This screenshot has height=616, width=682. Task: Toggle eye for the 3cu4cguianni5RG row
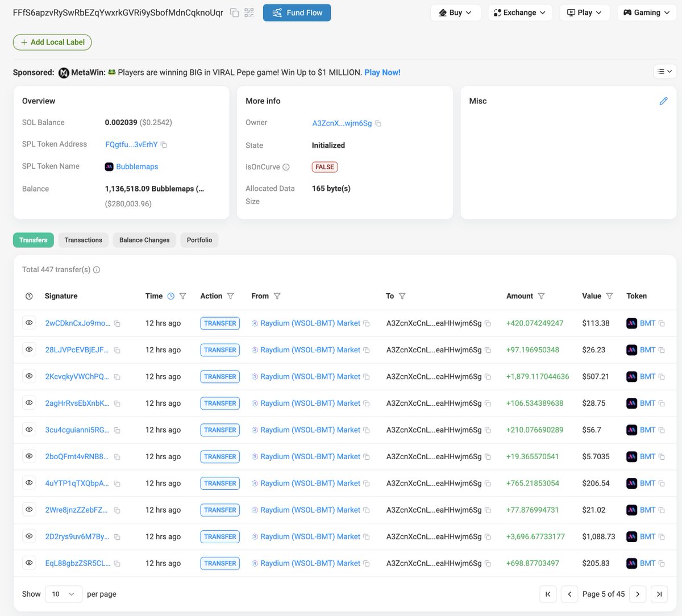29,430
